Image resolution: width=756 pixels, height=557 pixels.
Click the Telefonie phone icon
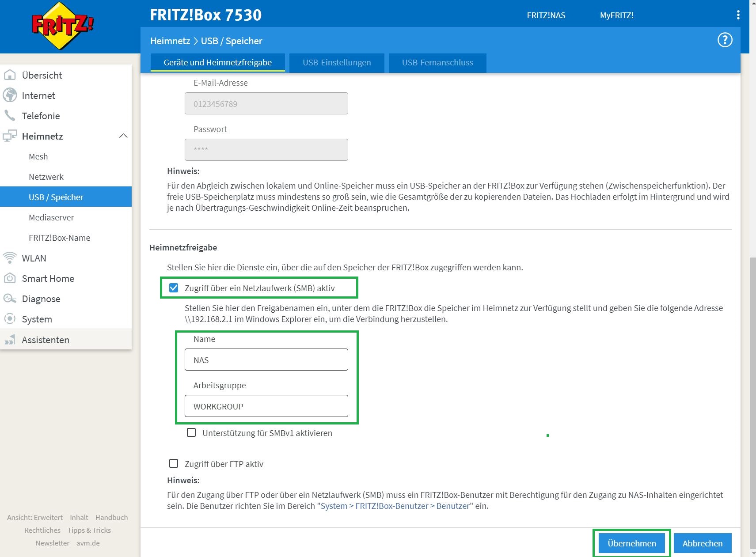[x=10, y=116]
